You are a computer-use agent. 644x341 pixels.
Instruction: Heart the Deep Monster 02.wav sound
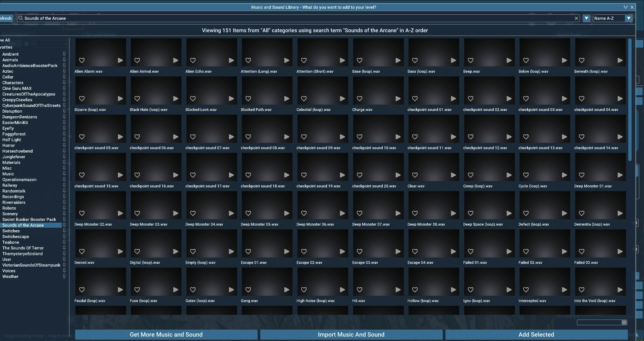pos(82,213)
